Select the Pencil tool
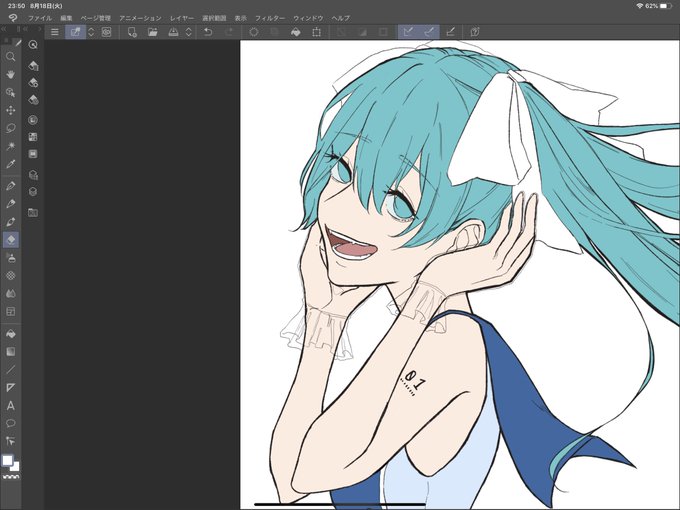The width and height of the screenshot is (680, 510). point(11,204)
